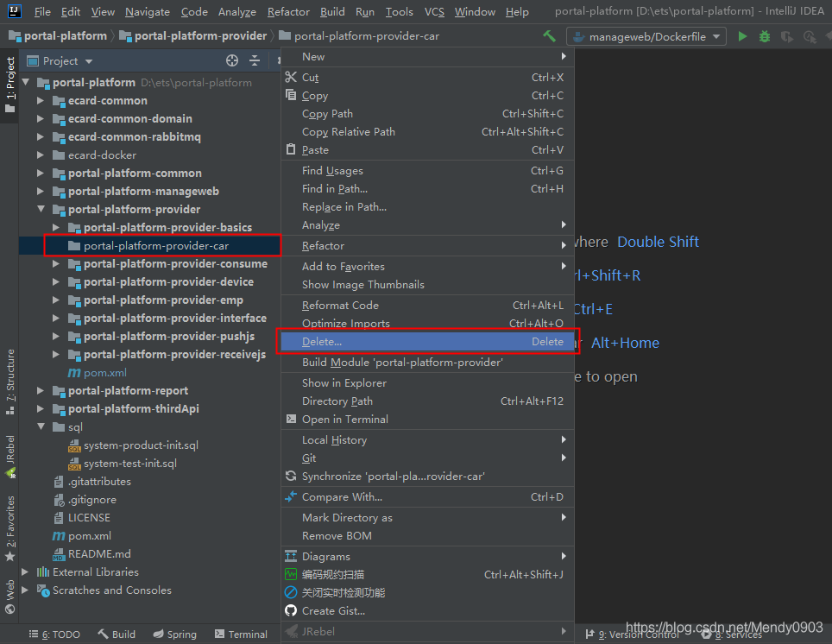Click the locate target crosshair icon
Image resolution: width=832 pixels, height=644 pixels.
[232, 60]
